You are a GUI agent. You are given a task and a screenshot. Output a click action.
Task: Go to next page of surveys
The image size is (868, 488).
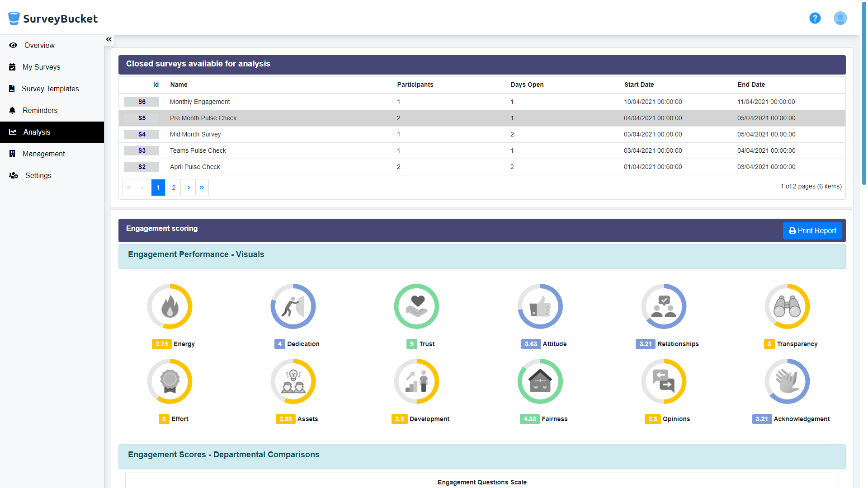click(x=189, y=188)
